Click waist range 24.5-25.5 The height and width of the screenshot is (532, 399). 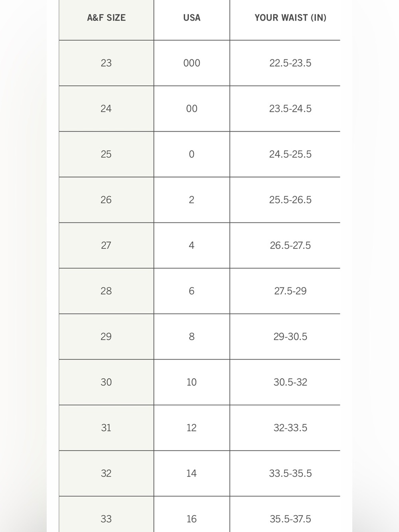(x=290, y=154)
